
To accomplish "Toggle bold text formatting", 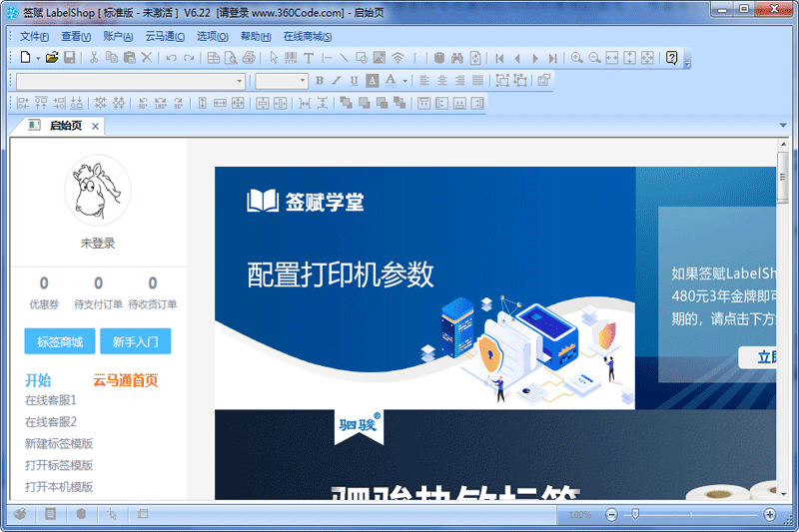I will click(320, 81).
